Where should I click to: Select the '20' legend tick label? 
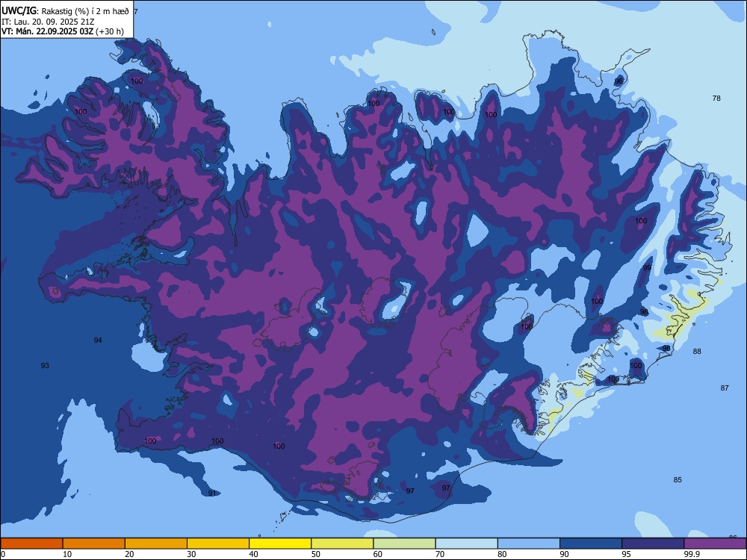(129, 554)
